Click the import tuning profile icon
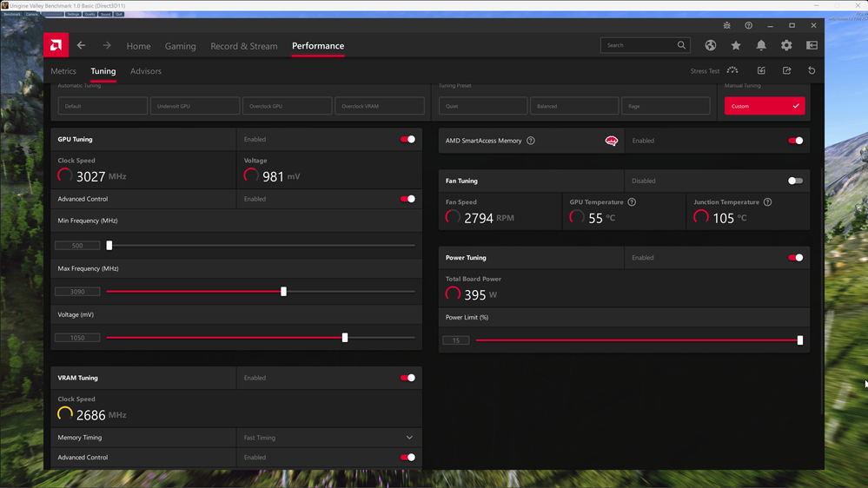The width and height of the screenshot is (868, 488). pos(761,71)
